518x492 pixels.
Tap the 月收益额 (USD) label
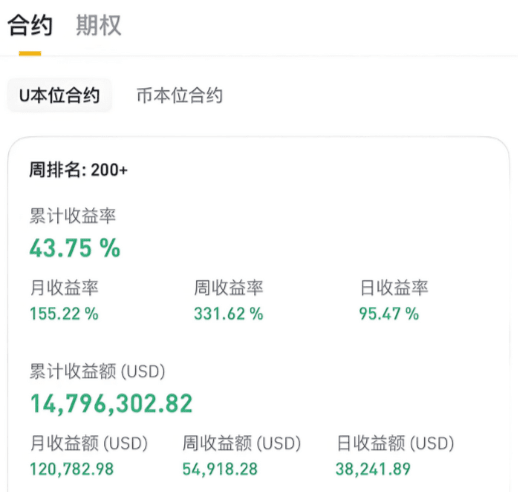coord(89,443)
